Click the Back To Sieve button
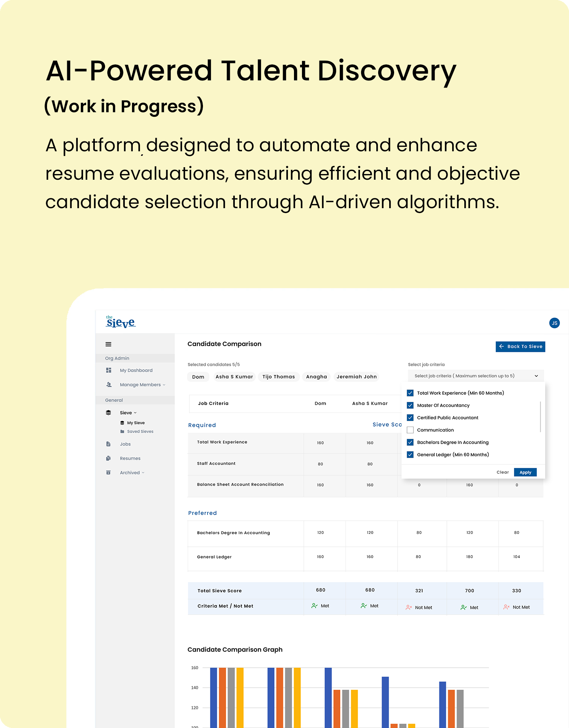The image size is (569, 728). click(520, 347)
